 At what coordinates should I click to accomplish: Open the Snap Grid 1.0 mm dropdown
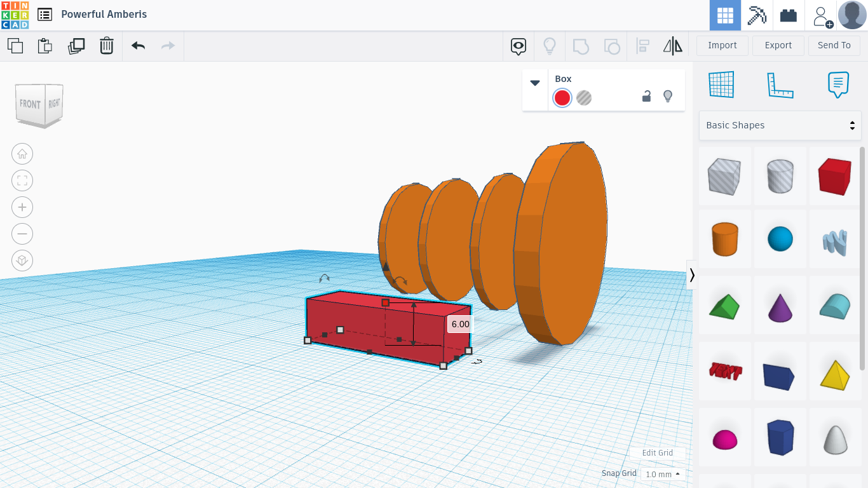(661, 474)
